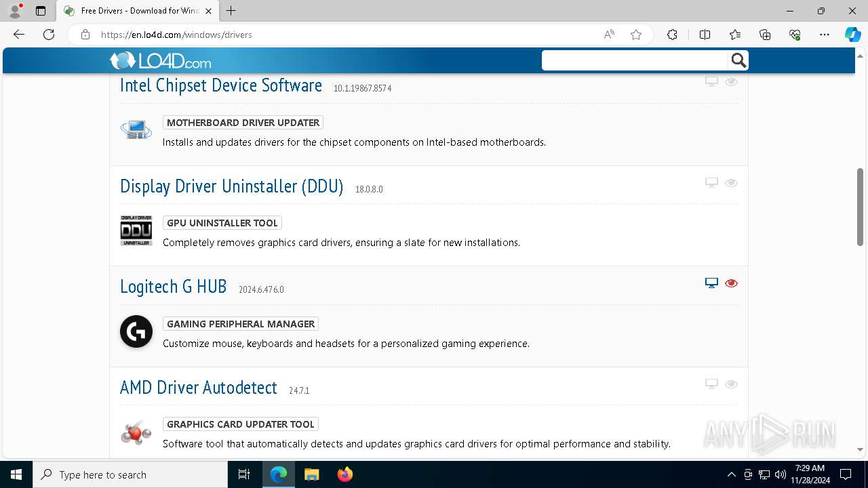The image size is (868, 488).
Task: Refresh the page
Action: (x=49, y=35)
